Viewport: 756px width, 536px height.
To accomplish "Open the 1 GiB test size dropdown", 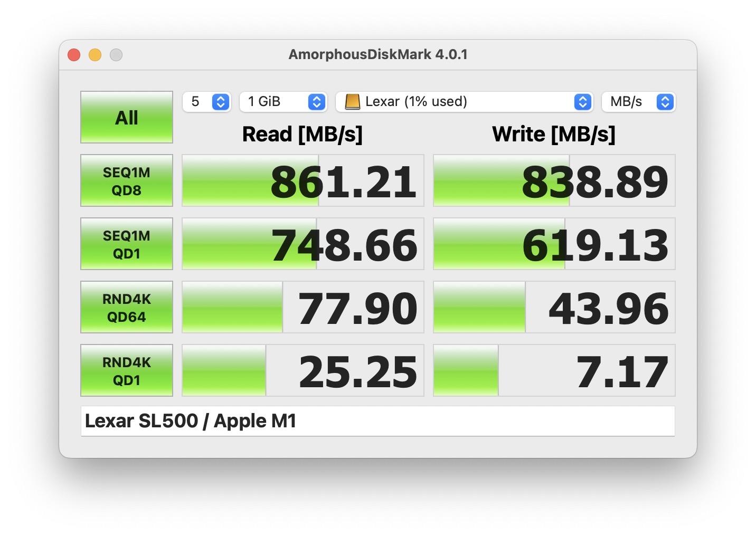I will click(x=283, y=102).
